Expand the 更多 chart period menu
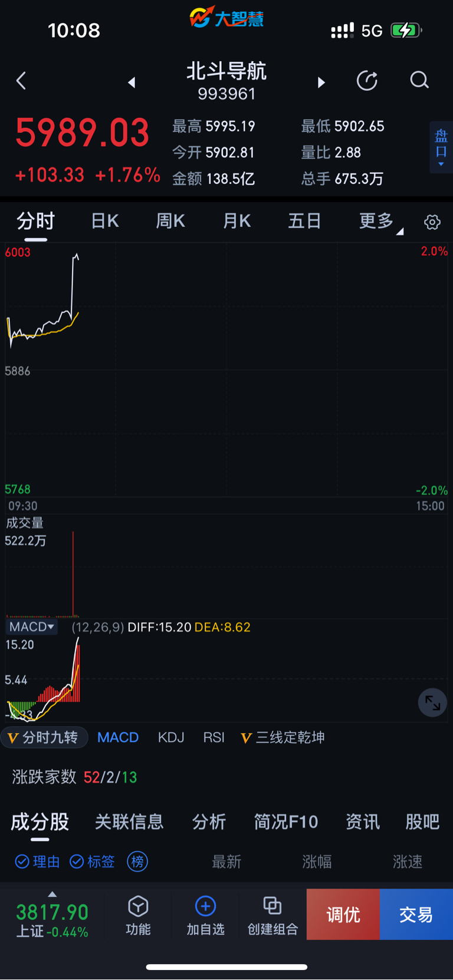This screenshot has width=453, height=980. (x=380, y=222)
